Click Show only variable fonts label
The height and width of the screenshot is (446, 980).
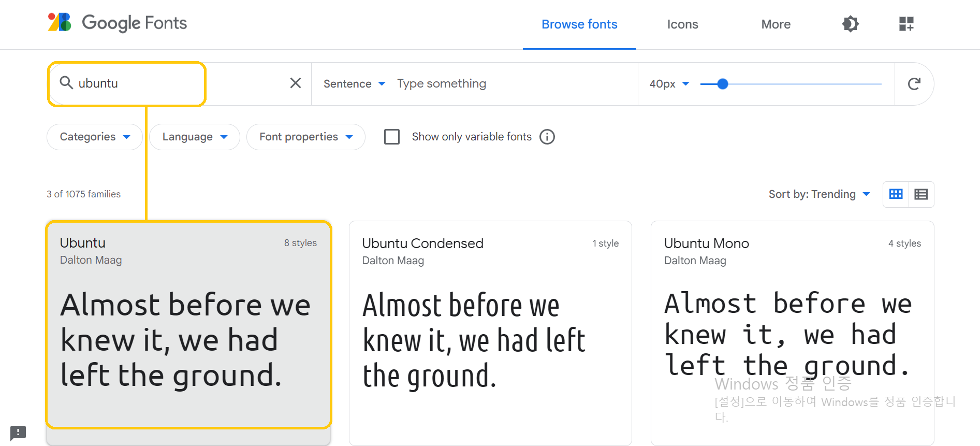(x=472, y=137)
